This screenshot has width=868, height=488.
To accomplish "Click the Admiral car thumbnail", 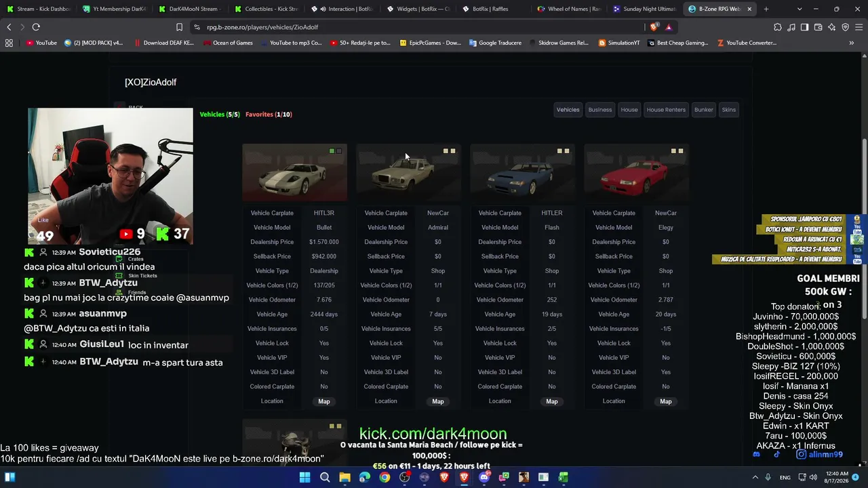I will (408, 174).
